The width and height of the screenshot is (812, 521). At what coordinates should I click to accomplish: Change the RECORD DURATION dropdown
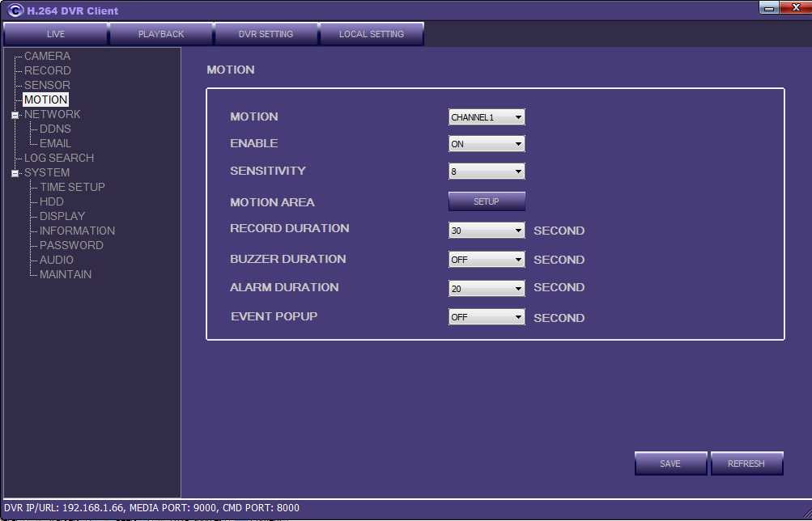coord(487,231)
